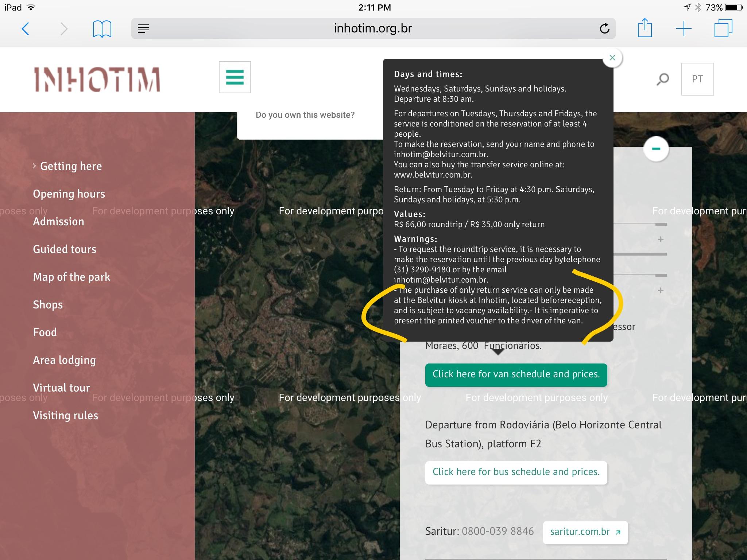Expand the first plus section on the right
The height and width of the screenshot is (560, 747).
click(x=661, y=240)
